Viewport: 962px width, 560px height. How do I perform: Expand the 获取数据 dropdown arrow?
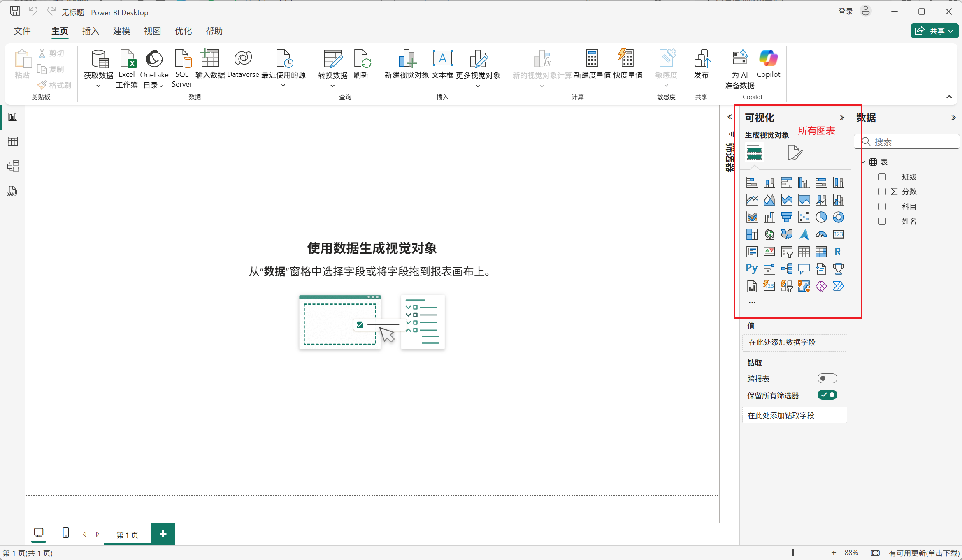tap(98, 86)
